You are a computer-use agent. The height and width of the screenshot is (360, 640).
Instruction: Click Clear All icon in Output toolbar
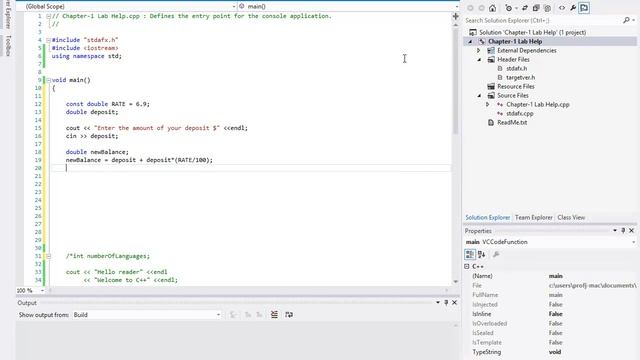pos(274,315)
